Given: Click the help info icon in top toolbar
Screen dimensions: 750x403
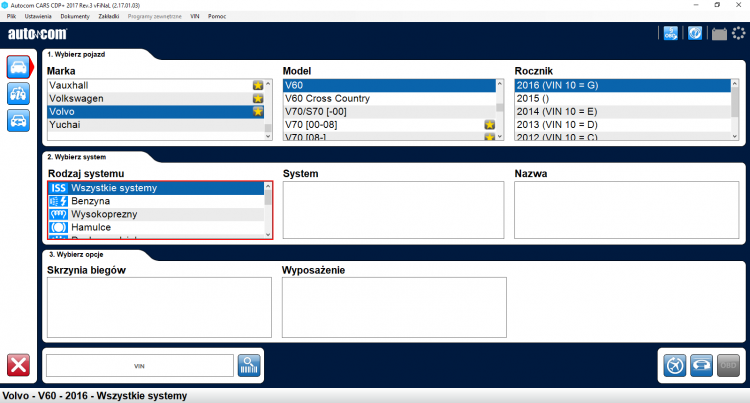Looking at the screenshot, I should 695,34.
